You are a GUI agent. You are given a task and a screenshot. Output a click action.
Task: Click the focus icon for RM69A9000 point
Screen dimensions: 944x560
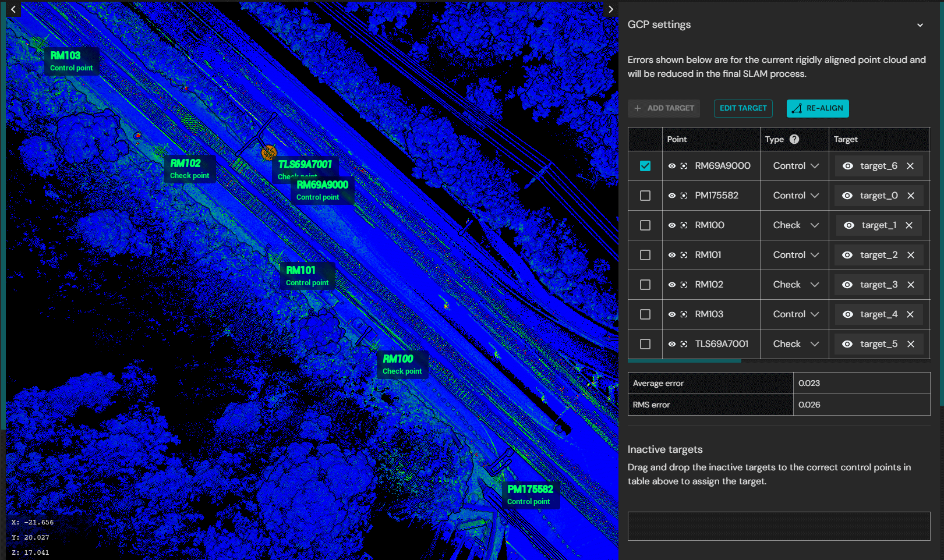click(x=684, y=166)
